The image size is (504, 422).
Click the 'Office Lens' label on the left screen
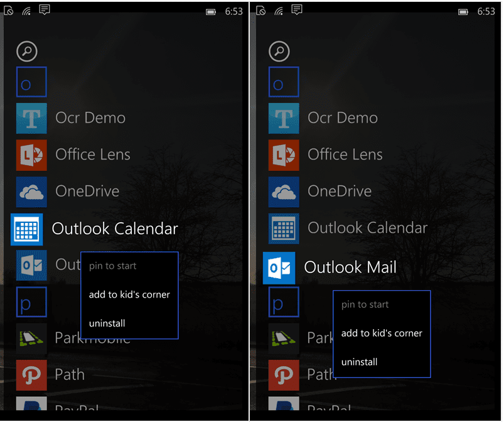pos(93,154)
